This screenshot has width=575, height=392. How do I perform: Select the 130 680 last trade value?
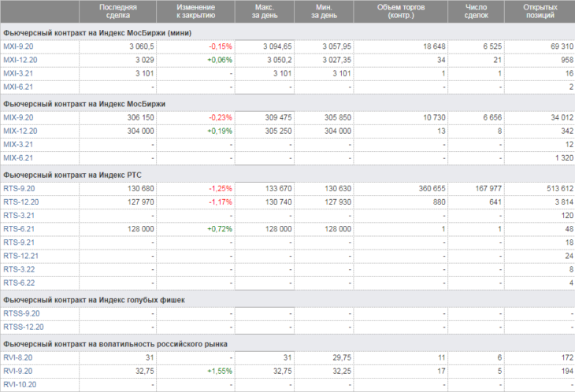141,189
